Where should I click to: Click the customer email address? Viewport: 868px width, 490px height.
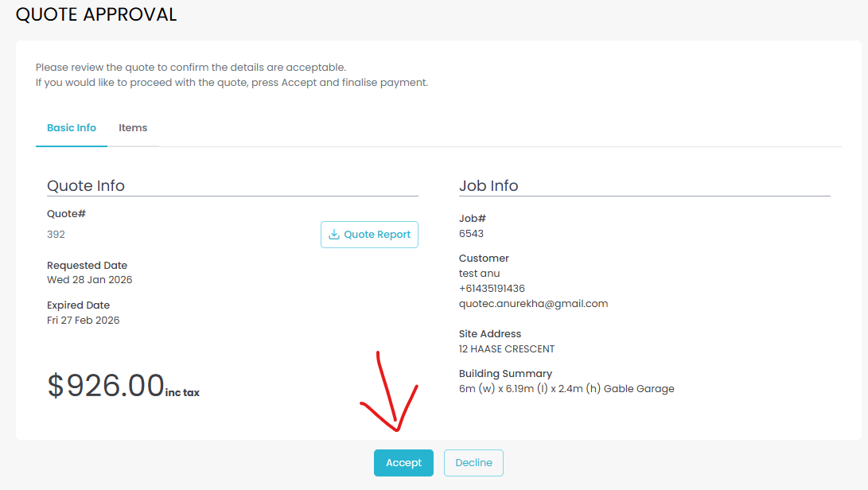coord(533,303)
